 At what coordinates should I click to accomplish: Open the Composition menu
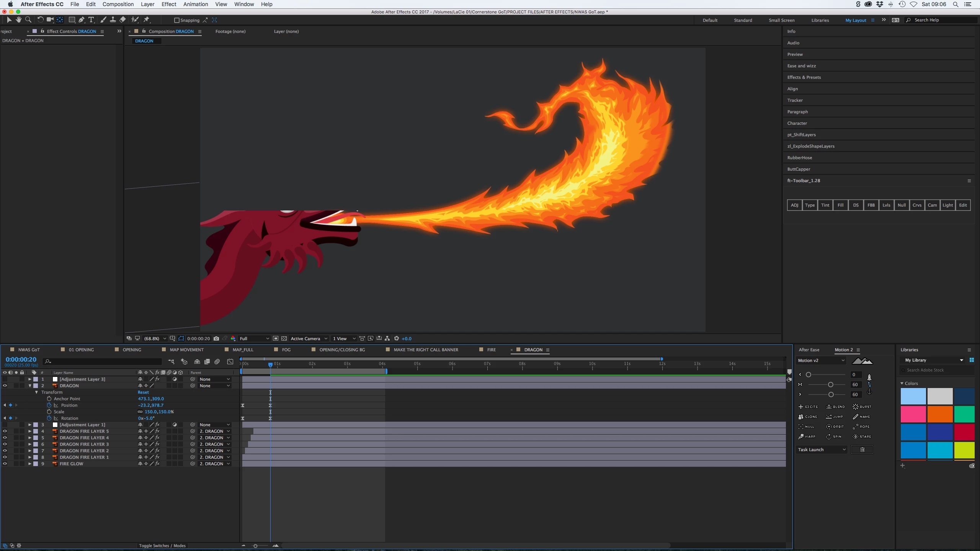pos(118,4)
